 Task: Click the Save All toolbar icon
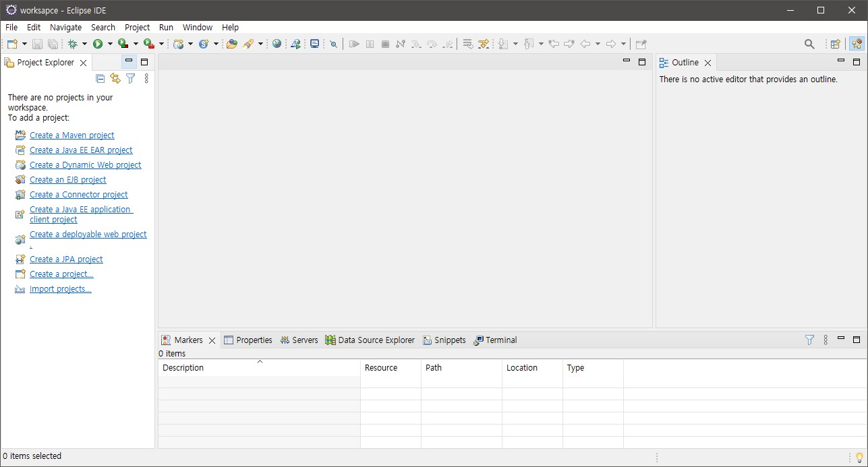click(53, 44)
